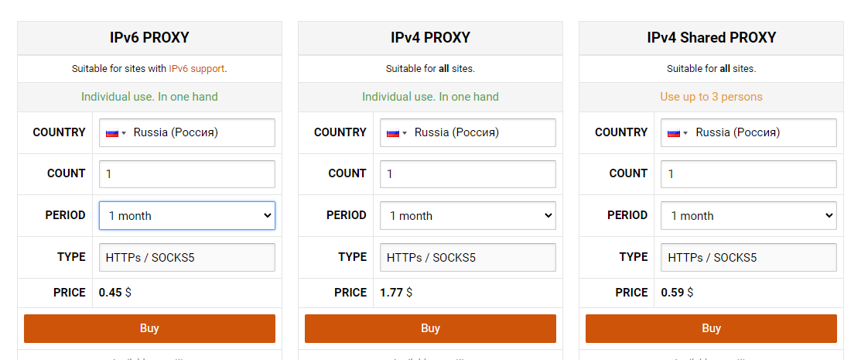
Task: Click the IPv4 Shared PROXY type field
Action: pos(748,257)
